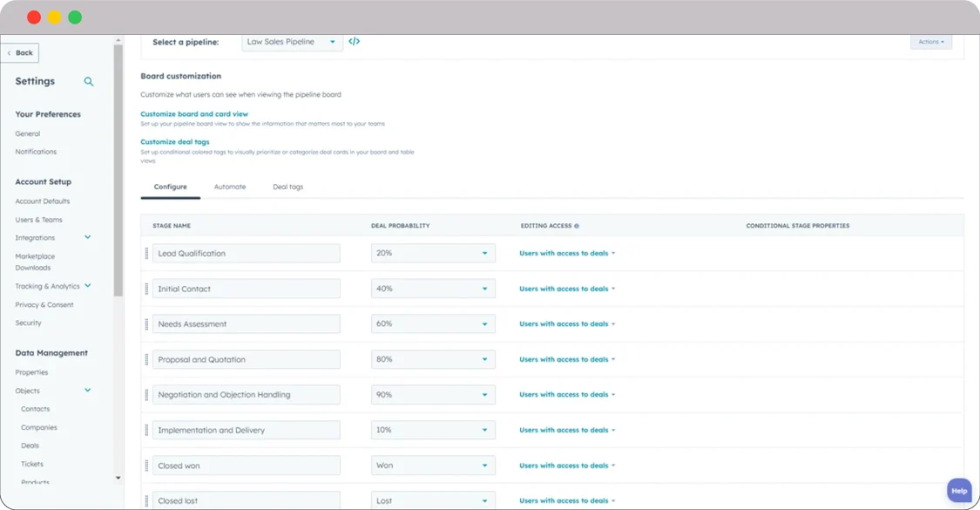Click the embed code </> icon beside the pipeline selector
980x510 pixels.
[x=355, y=41]
